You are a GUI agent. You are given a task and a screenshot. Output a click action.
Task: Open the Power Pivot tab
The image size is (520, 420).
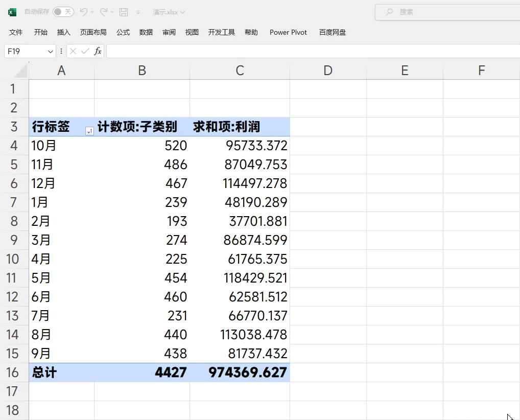point(288,32)
